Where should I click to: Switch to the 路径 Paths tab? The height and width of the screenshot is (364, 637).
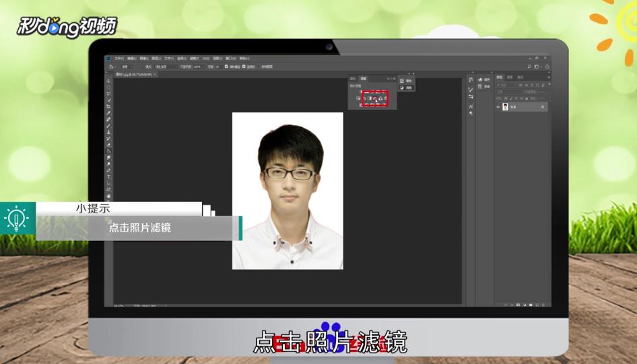point(520,77)
